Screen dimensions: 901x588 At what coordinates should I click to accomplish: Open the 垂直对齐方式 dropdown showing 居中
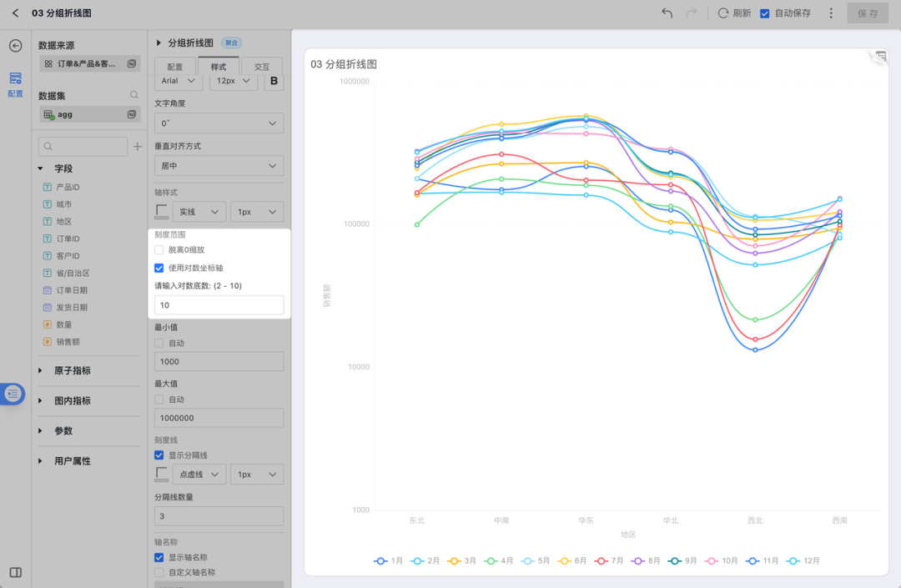click(219, 165)
